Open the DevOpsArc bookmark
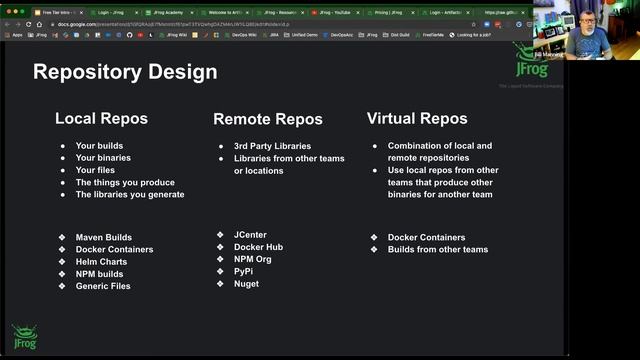The width and height of the screenshot is (640, 360). (x=338, y=35)
